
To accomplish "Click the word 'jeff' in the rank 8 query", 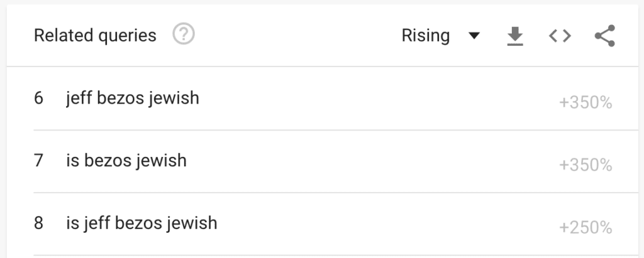I will 96,223.
